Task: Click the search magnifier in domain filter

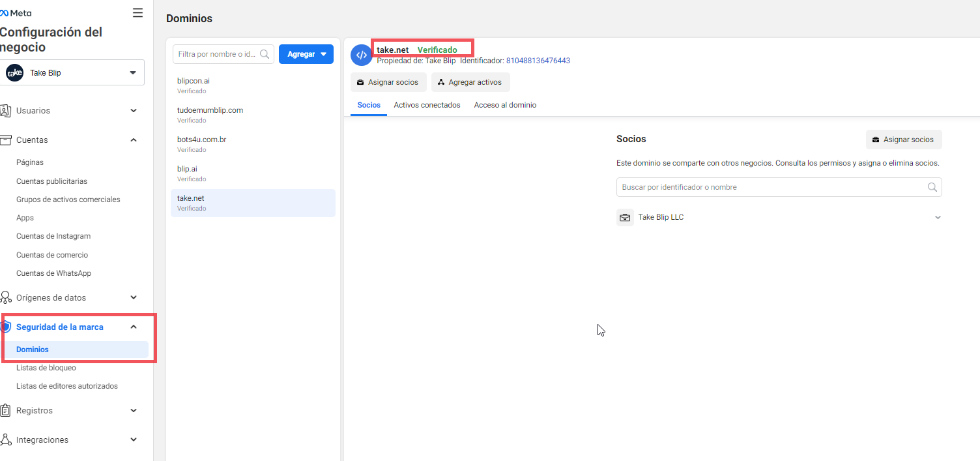Action: point(265,54)
